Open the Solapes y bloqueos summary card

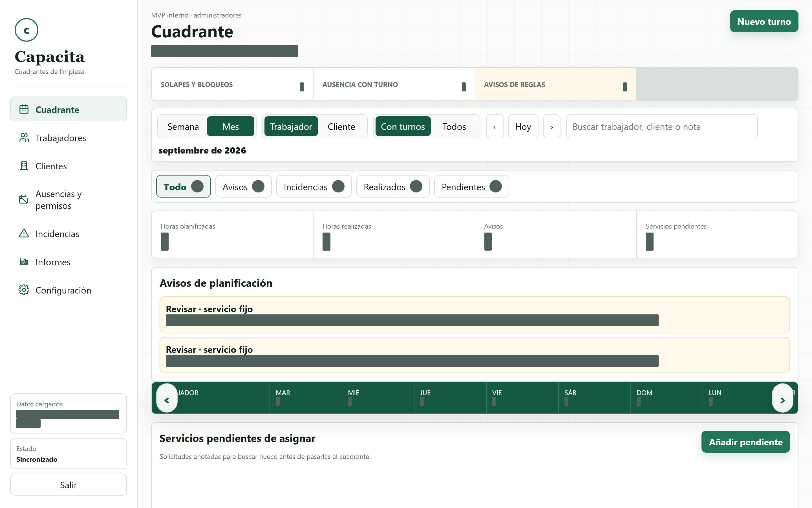coord(232,84)
